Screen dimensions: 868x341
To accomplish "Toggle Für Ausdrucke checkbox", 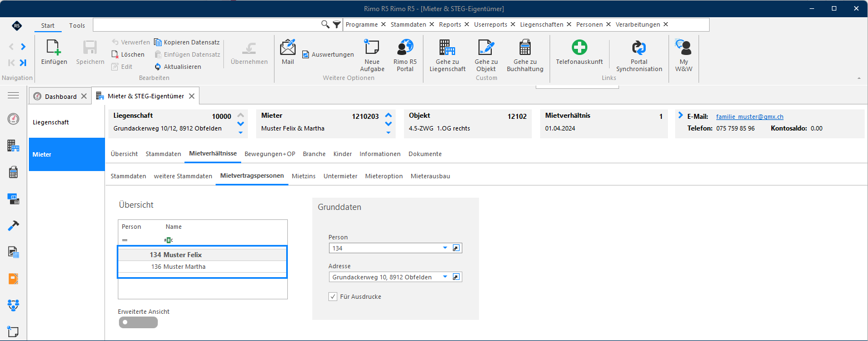I will coord(333,297).
